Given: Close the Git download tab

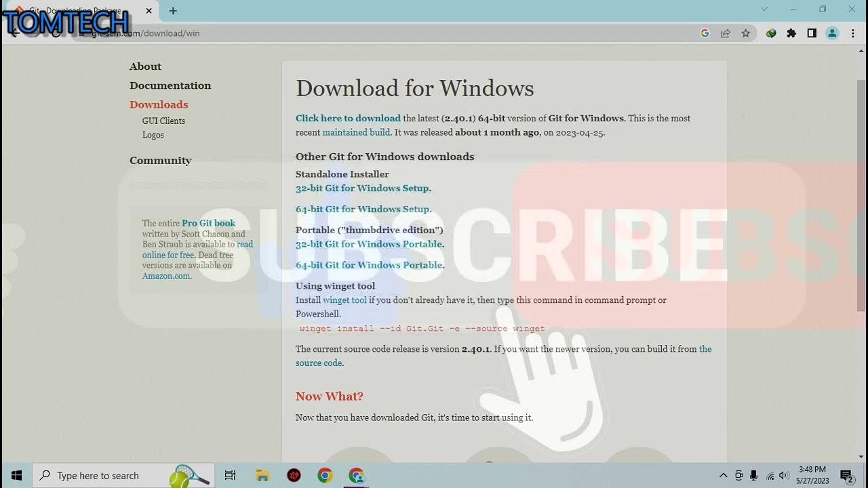Looking at the screenshot, I should [x=149, y=11].
